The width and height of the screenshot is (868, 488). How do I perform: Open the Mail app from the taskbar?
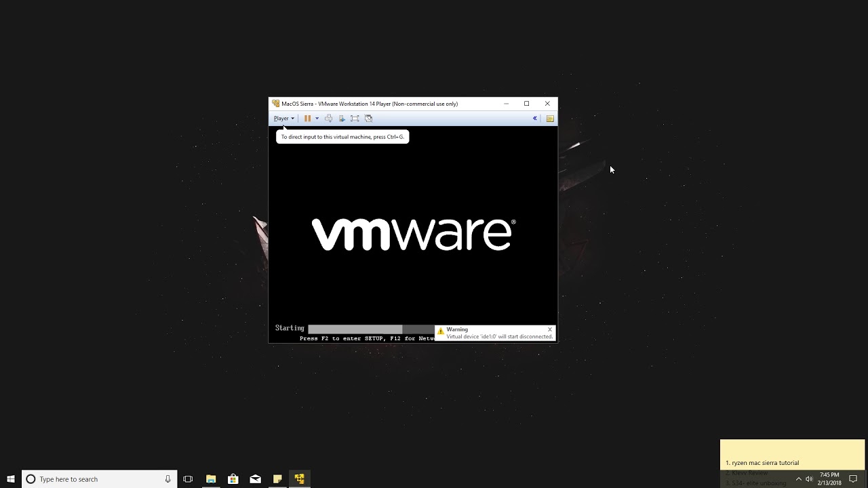[x=256, y=479]
